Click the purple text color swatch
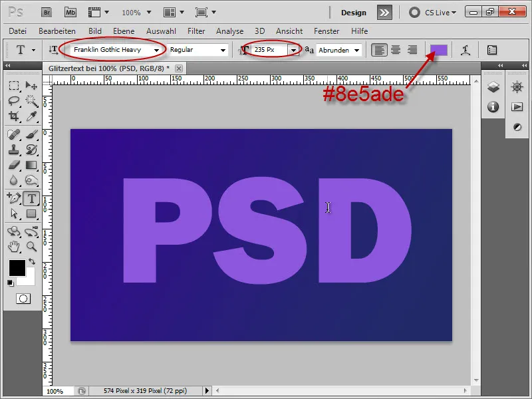Viewport: 532px width, 399px height. (439, 51)
